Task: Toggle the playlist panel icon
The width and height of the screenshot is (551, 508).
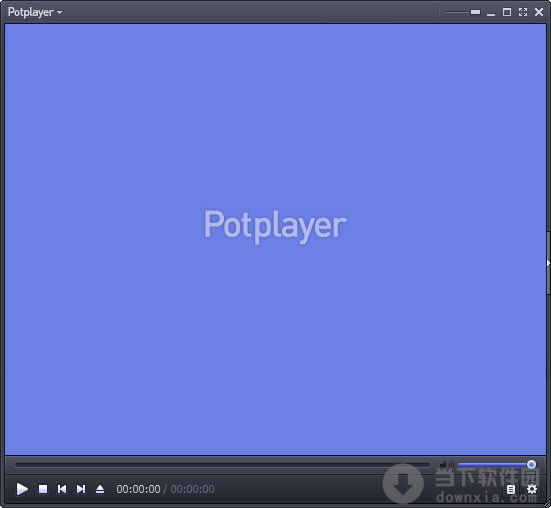Action: (511, 489)
